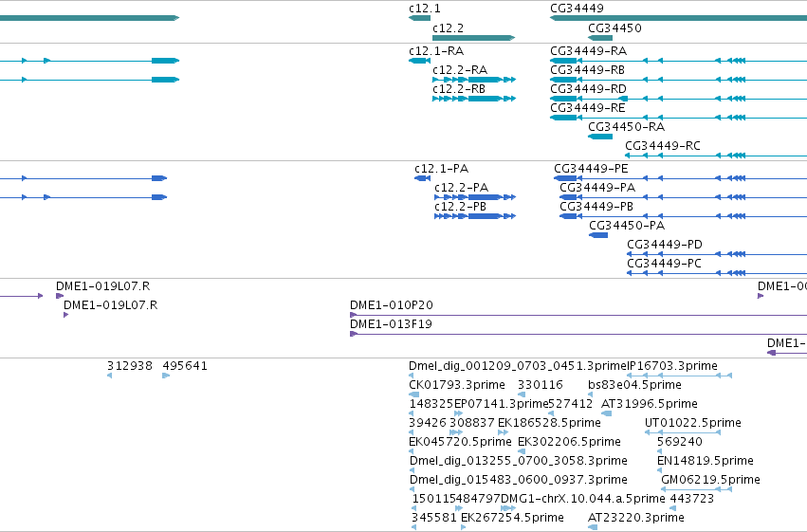
Task: Select the EK045720.5prime EST label
Action: point(460,443)
